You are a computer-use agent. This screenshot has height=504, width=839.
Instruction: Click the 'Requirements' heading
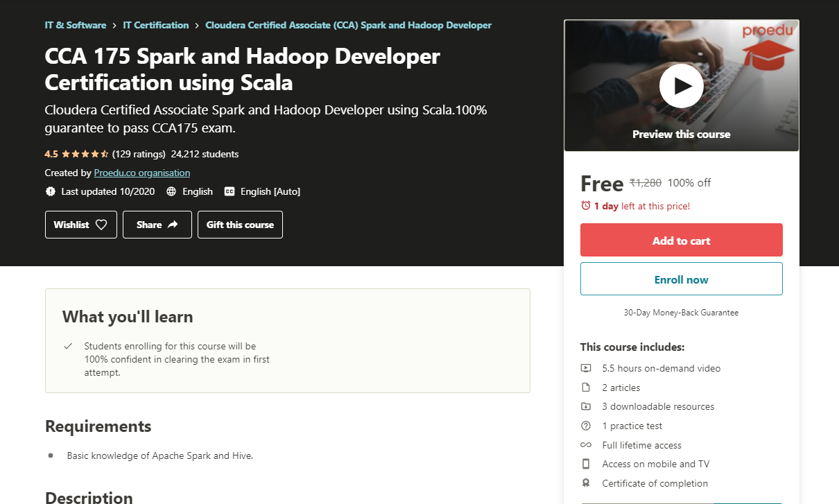coord(98,426)
